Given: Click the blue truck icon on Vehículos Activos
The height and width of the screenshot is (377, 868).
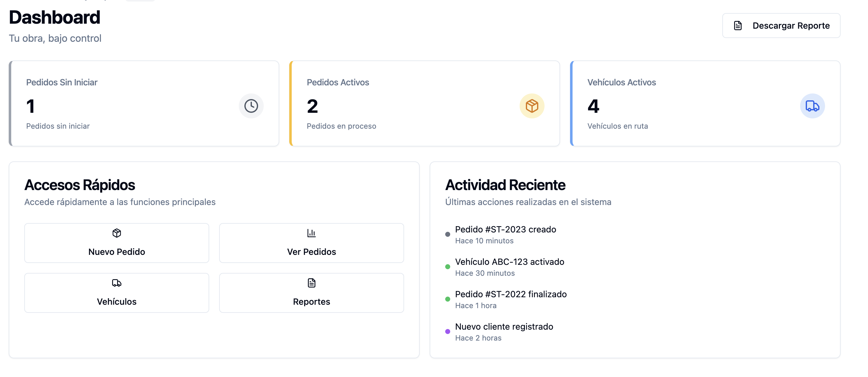Looking at the screenshot, I should pyautogui.click(x=812, y=106).
